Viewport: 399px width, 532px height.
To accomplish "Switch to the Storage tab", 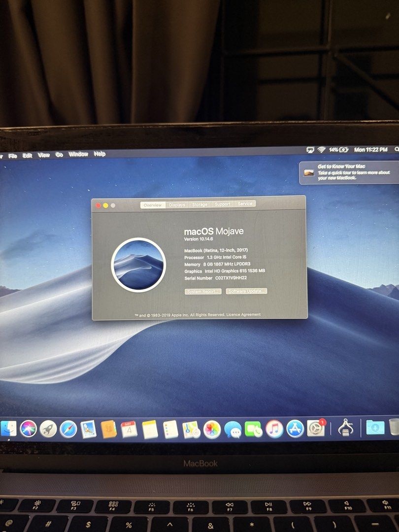I will tap(199, 204).
